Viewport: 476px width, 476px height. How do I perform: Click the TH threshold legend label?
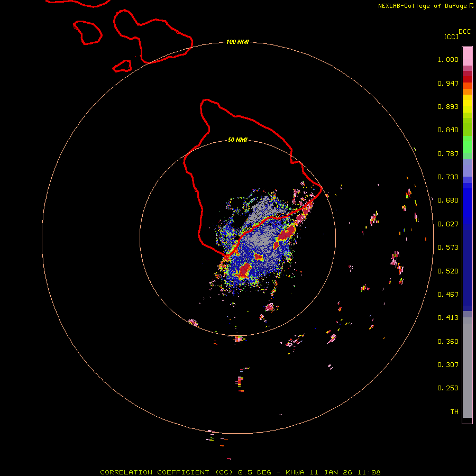[454, 412]
